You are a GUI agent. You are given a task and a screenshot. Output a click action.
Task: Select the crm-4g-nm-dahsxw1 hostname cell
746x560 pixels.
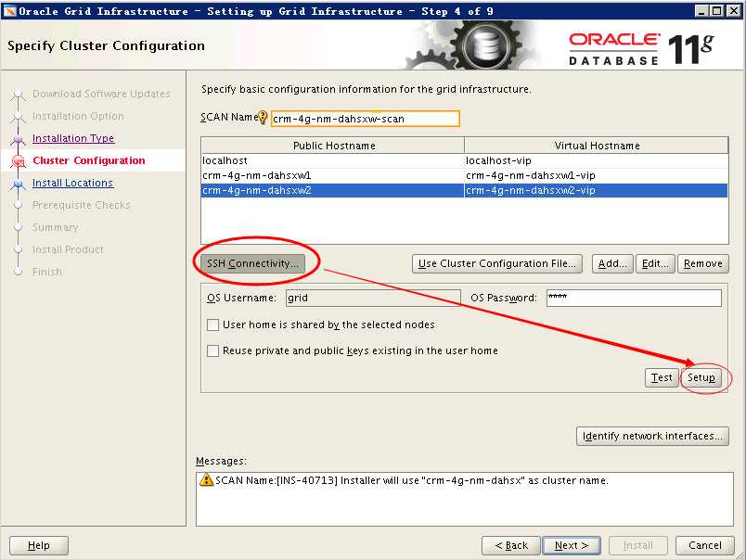pos(332,175)
